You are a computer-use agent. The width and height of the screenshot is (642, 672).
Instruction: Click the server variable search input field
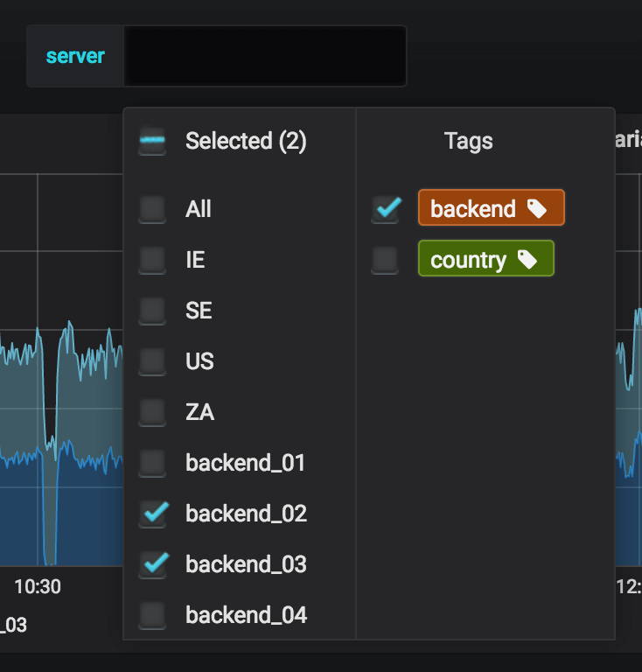(x=265, y=56)
